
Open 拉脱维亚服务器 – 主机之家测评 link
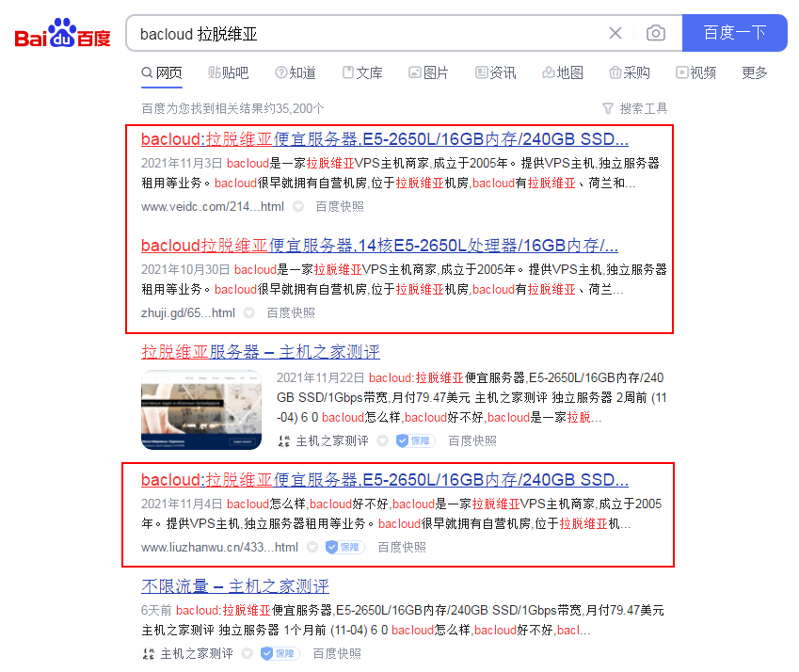tap(261, 352)
